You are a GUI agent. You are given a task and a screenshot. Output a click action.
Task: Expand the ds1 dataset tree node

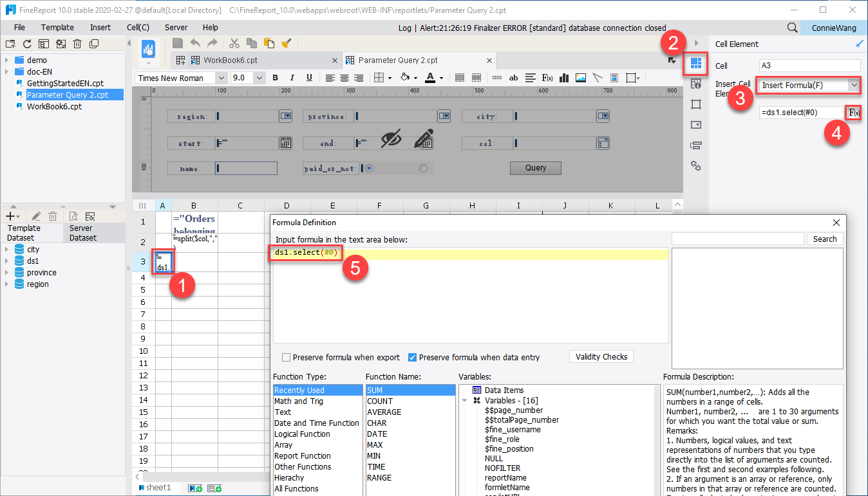[x=8, y=261]
